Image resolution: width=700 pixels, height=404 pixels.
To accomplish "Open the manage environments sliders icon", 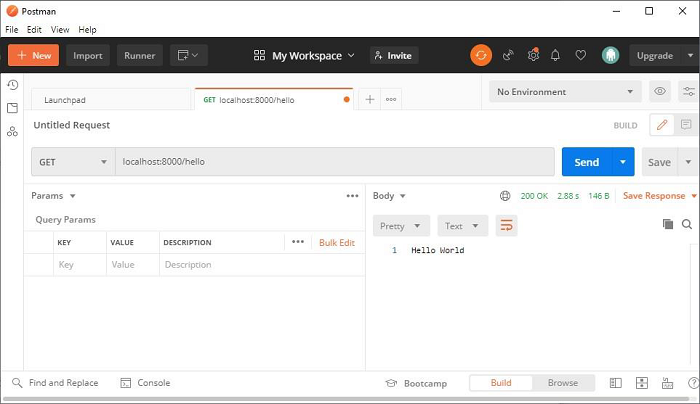I will click(x=689, y=92).
